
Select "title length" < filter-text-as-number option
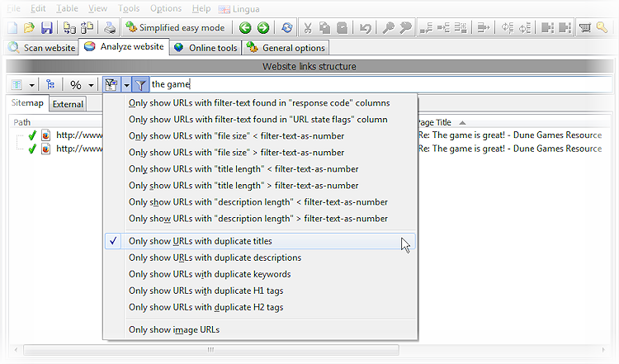259,169
